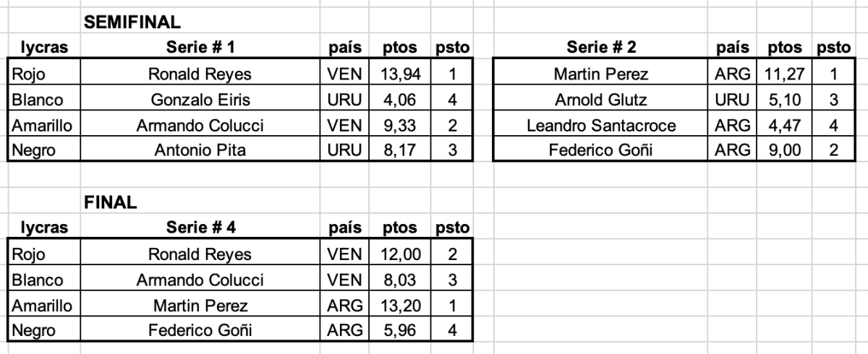Screen dimensions: 868x354
Task: Click the points cell showing 13,20
Action: (x=398, y=306)
